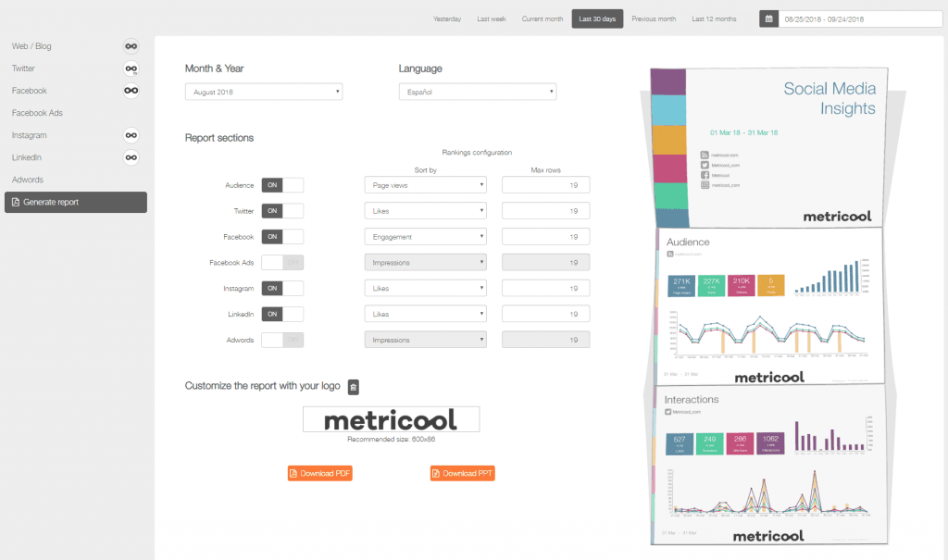
Task: Open LinkedIn section in sidebar
Action: click(x=27, y=157)
